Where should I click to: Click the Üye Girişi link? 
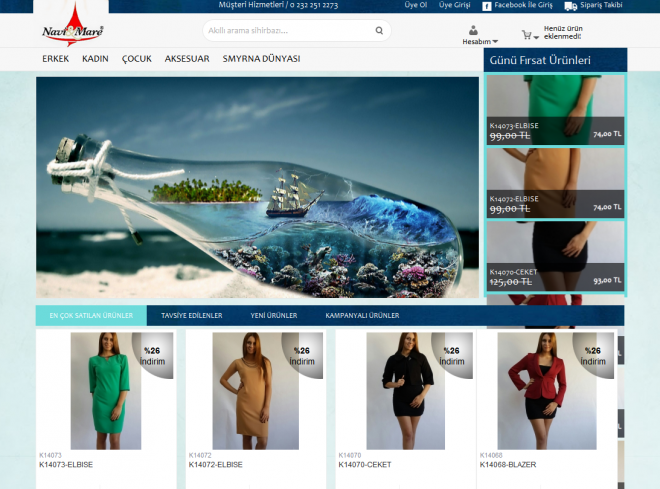click(x=455, y=5)
